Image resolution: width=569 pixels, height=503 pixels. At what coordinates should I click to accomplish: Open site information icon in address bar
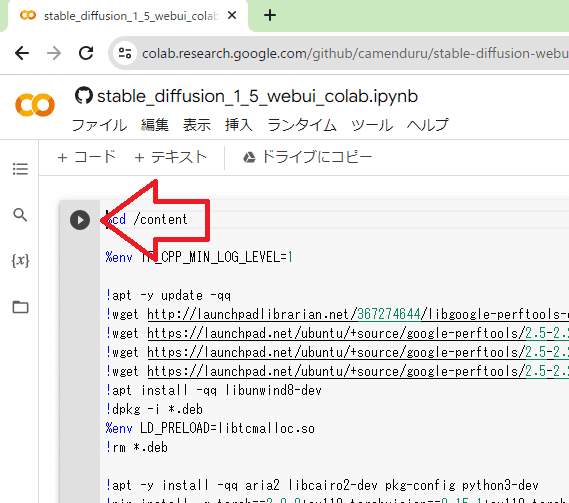(x=125, y=53)
